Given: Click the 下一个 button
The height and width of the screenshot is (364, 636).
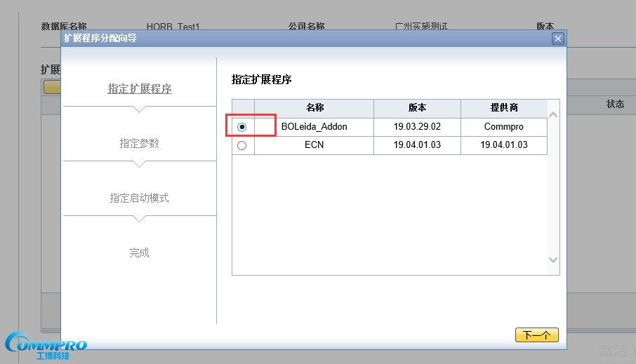Looking at the screenshot, I should 536,335.
